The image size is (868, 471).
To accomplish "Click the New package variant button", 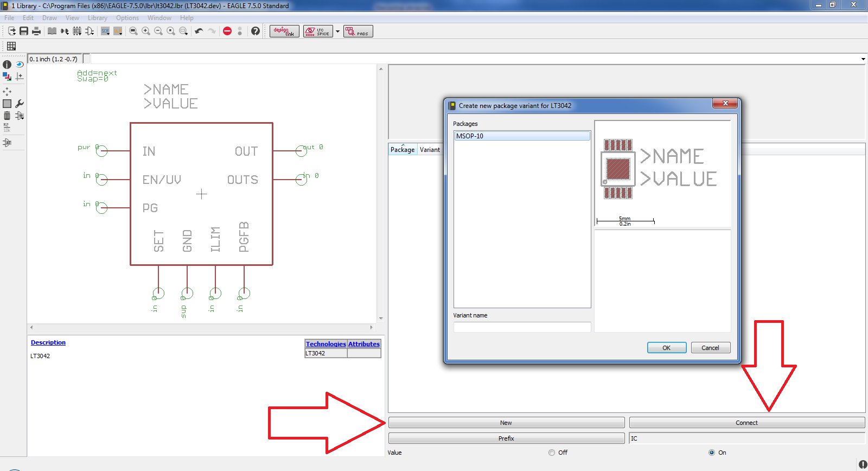I will pyautogui.click(x=506, y=423).
